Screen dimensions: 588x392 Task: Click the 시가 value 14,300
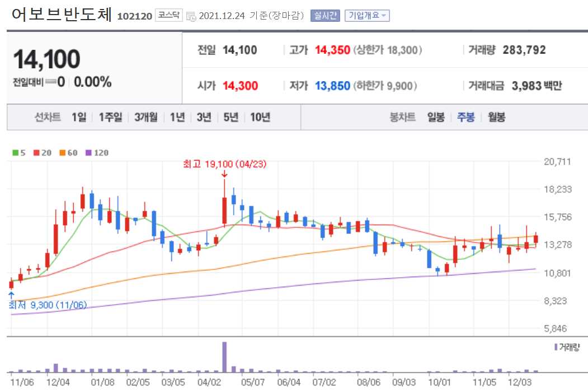coord(241,86)
